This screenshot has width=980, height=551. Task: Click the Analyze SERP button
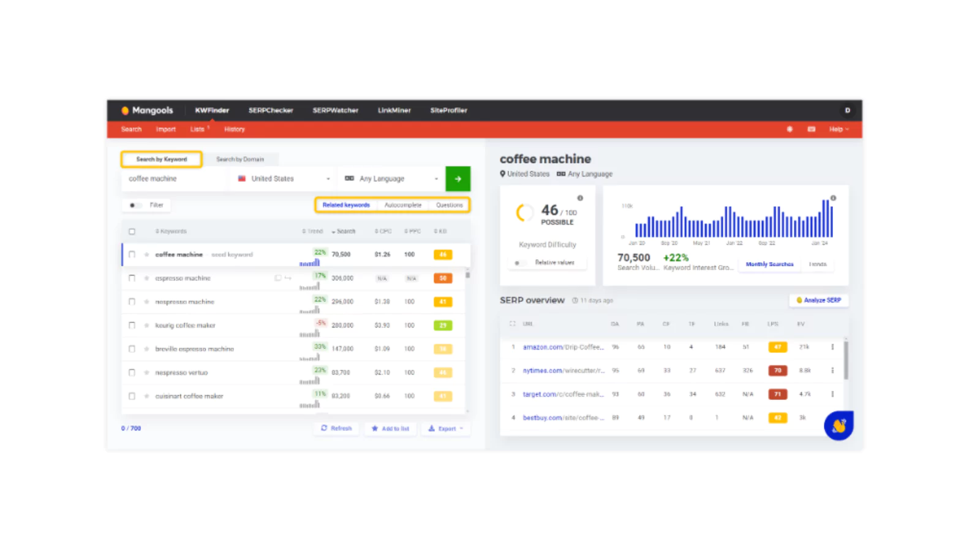[x=819, y=300]
